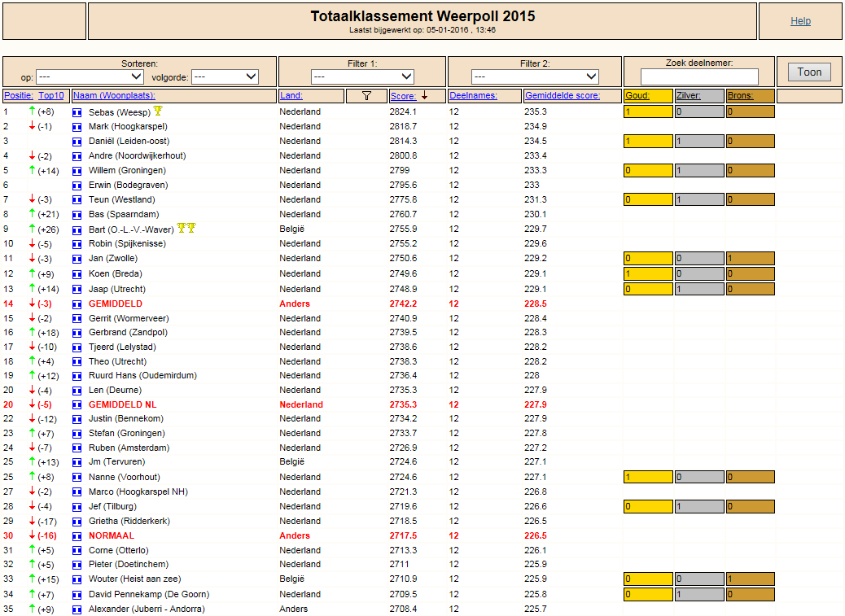Sort by the Brons: medal header
This screenshot has height=616, width=845.
click(x=740, y=96)
